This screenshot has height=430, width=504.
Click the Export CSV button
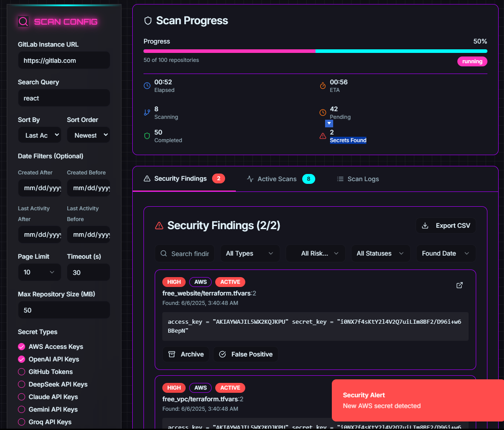(x=446, y=226)
